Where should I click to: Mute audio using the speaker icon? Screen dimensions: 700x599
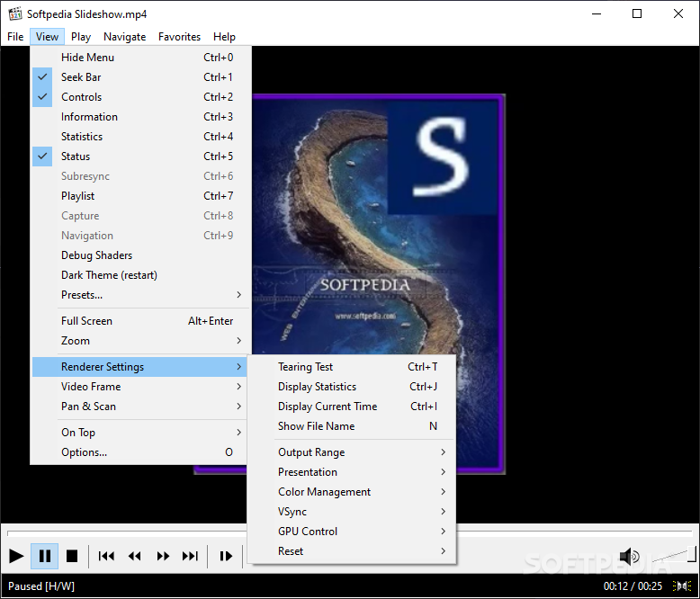point(630,557)
